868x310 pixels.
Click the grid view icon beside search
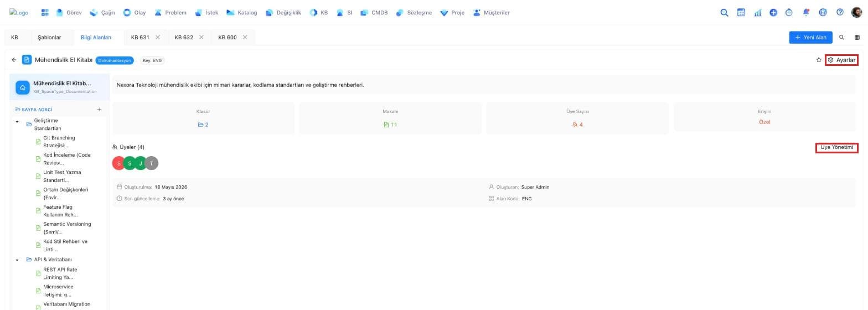coord(857,37)
